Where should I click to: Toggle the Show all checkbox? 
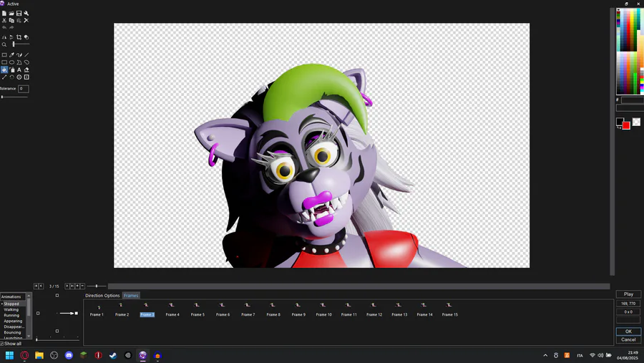tap(2, 344)
